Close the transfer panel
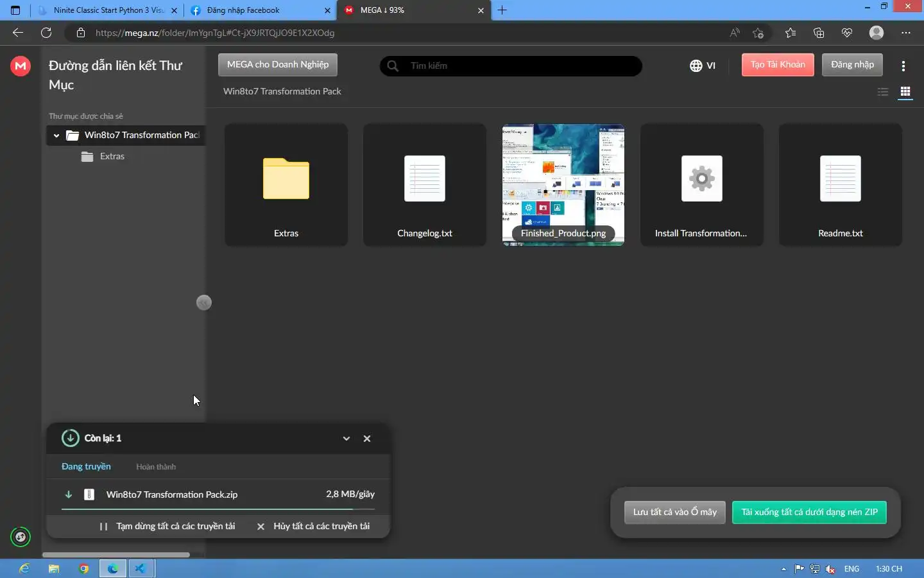Screen dimensions: 924x578 (x=367, y=439)
